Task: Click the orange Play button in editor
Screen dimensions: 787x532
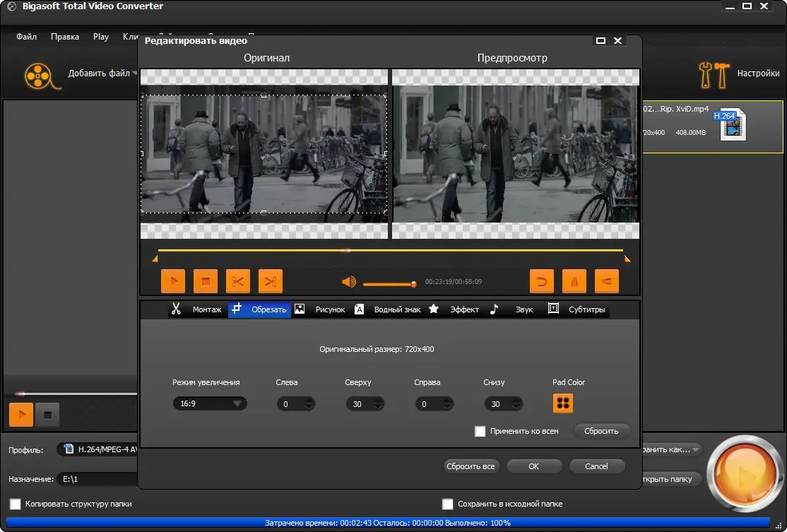Action: (x=173, y=281)
